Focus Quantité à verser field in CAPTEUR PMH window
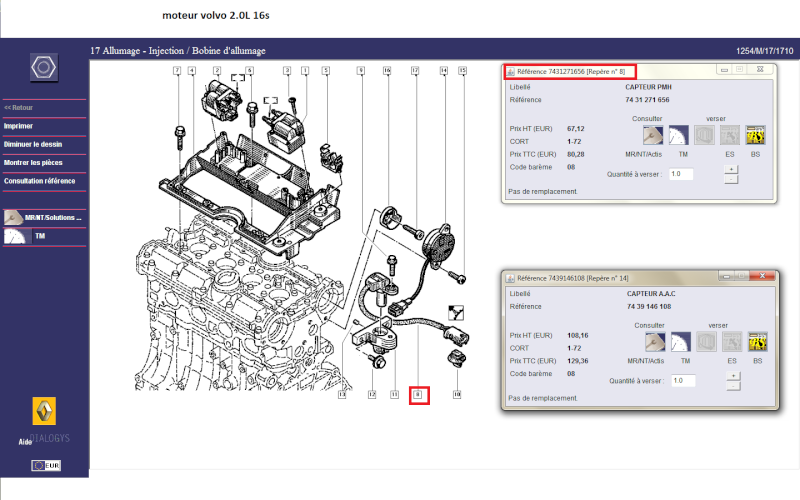Image resolution: width=800 pixels, height=500 pixels. pyautogui.click(x=681, y=174)
